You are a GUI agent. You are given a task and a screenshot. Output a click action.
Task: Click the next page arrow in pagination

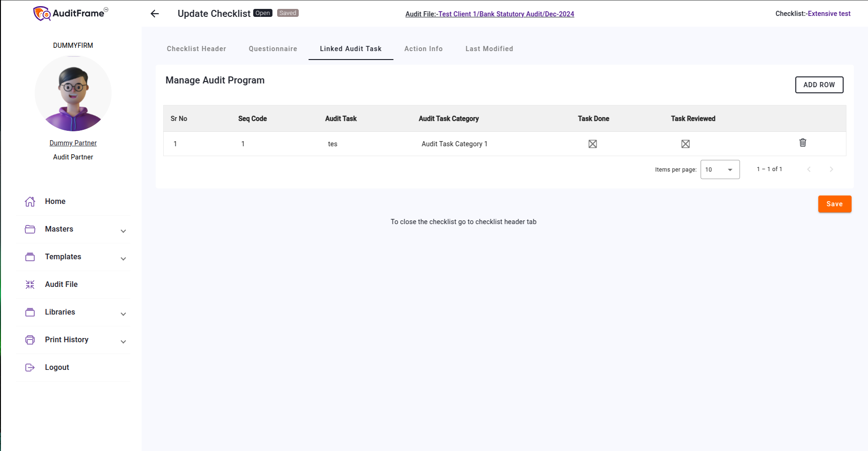pos(831,169)
